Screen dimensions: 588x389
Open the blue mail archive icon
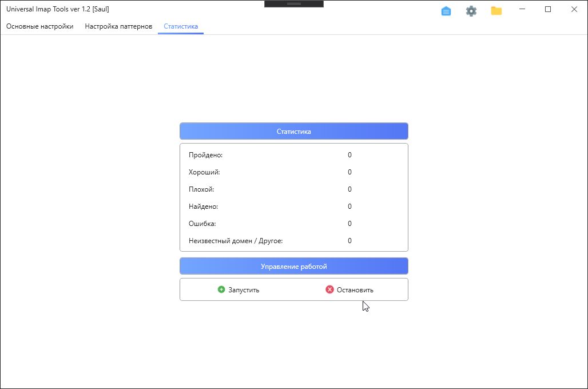click(446, 10)
